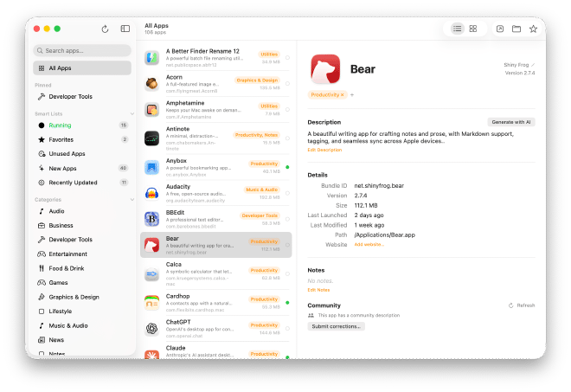571x392 pixels.
Task: Open the Favorites smart list
Action: click(x=82, y=139)
